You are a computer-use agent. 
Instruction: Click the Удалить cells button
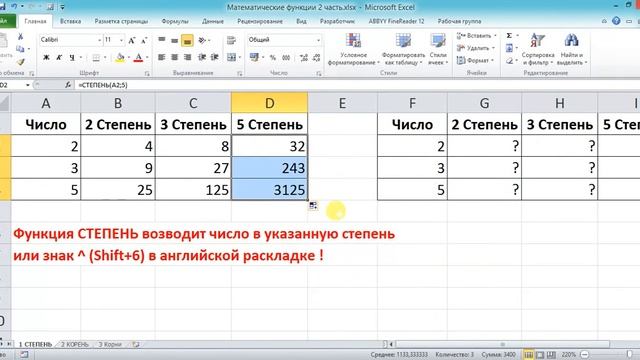pos(476,48)
